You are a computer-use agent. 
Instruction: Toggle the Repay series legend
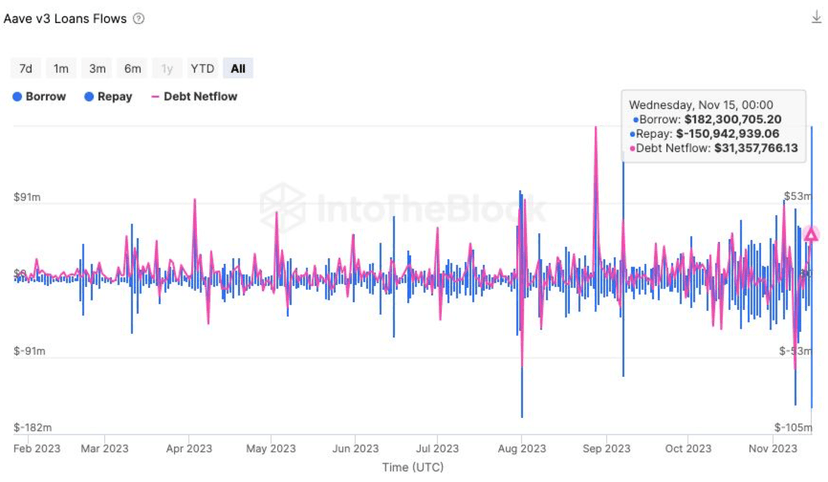coord(108,97)
